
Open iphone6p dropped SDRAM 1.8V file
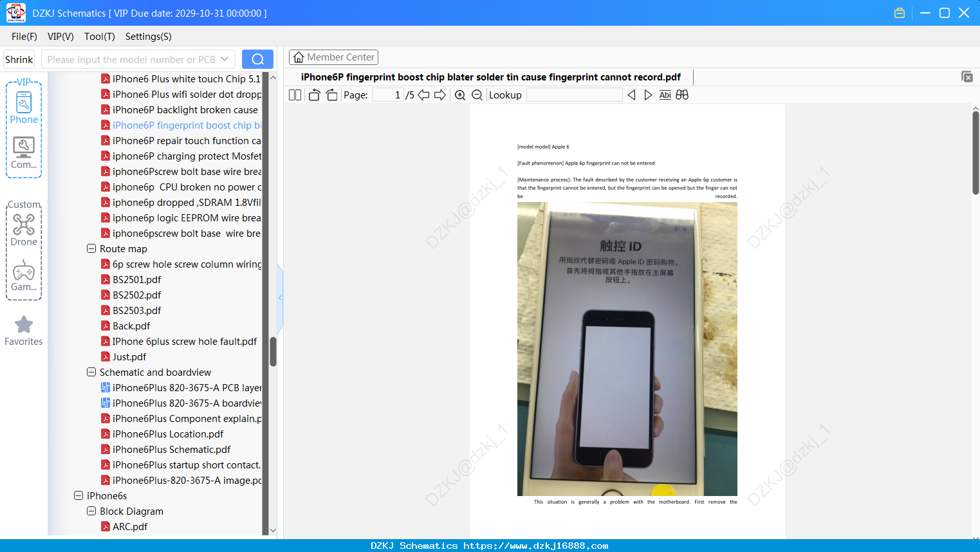[x=181, y=202]
